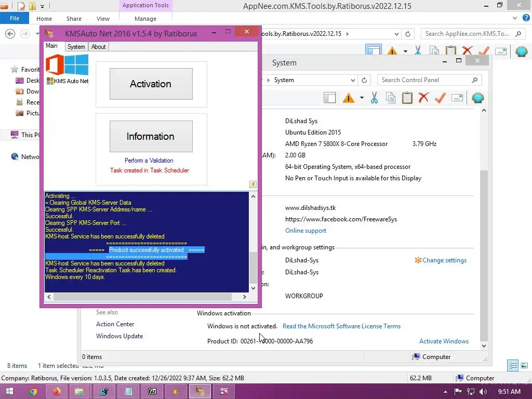This screenshot has height=399, width=532.
Task: Click the Action Center flag tray icon
Action: pyautogui.click(x=458, y=392)
